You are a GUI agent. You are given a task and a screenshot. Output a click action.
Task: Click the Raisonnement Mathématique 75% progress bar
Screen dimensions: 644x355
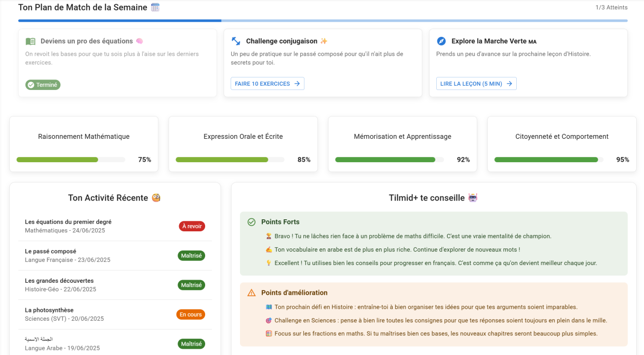click(71, 160)
